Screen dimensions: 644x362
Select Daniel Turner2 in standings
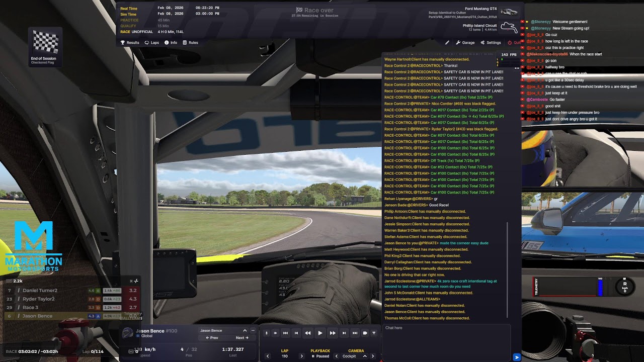pyautogui.click(x=72, y=290)
